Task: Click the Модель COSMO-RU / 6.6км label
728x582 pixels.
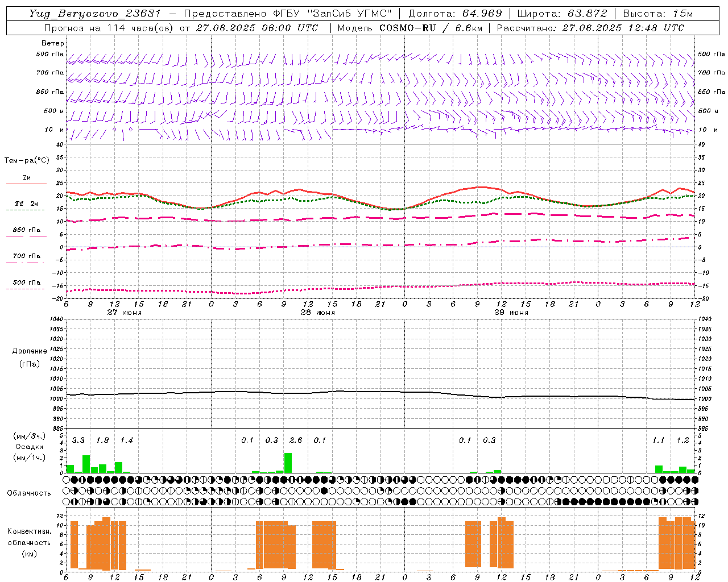Action: pyautogui.click(x=409, y=28)
